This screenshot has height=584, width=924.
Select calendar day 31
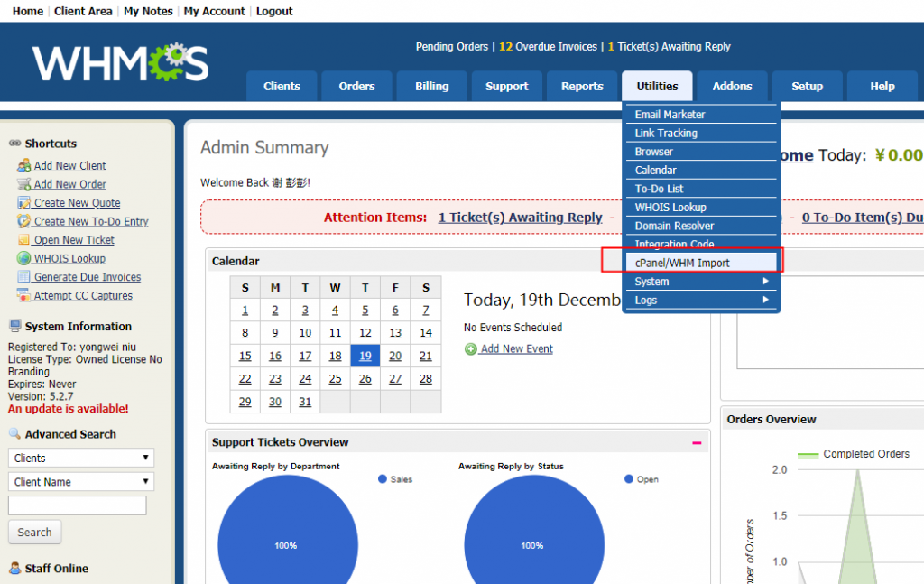[x=305, y=402]
